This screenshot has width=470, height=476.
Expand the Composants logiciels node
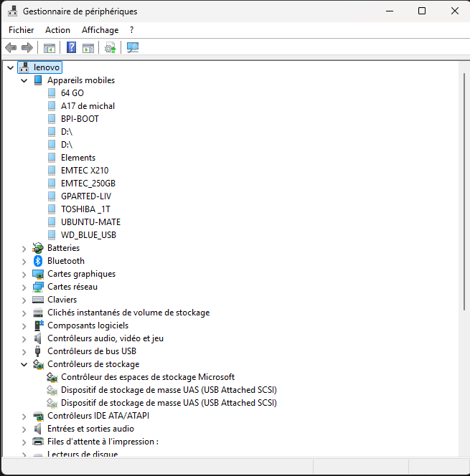click(24, 326)
